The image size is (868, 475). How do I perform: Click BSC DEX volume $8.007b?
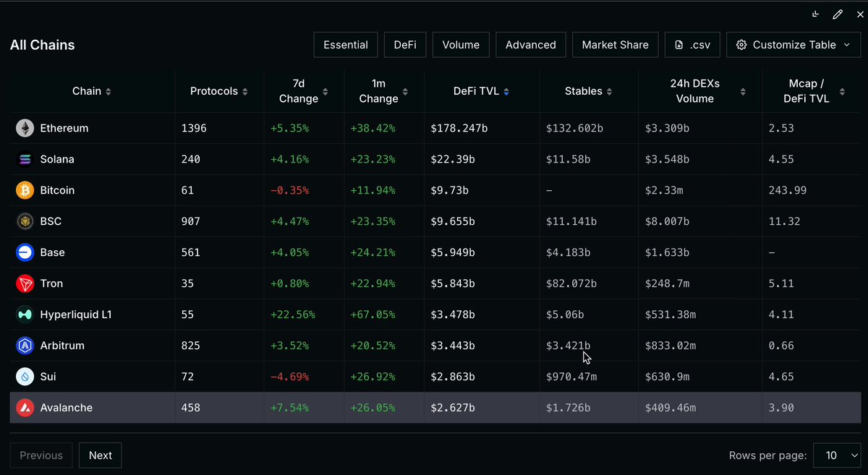(x=668, y=221)
